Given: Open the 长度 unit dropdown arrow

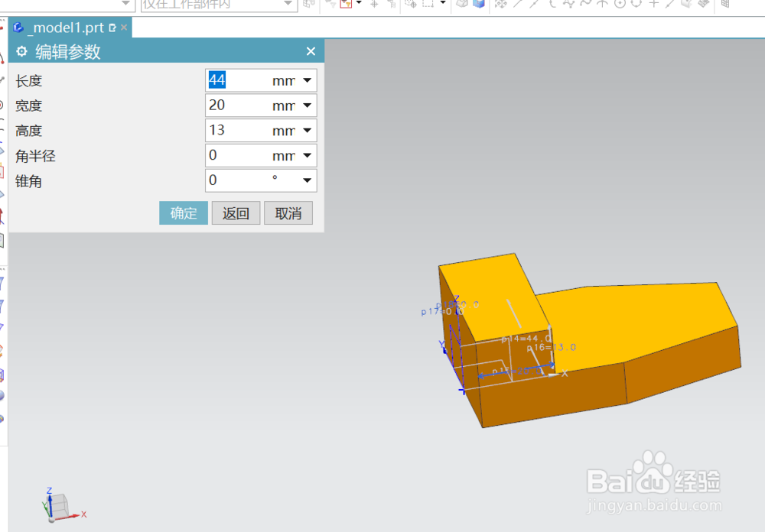Looking at the screenshot, I should pos(307,80).
